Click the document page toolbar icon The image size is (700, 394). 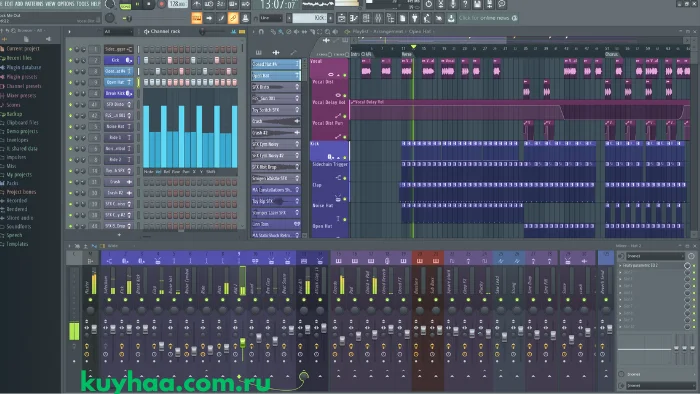[402, 18]
